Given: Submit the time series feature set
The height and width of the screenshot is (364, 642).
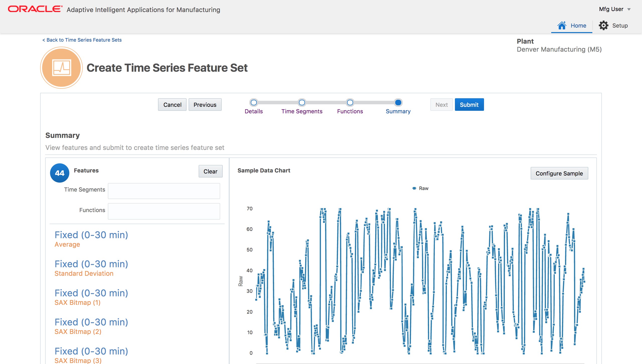Looking at the screenshot, I should [x=469, y=104].
